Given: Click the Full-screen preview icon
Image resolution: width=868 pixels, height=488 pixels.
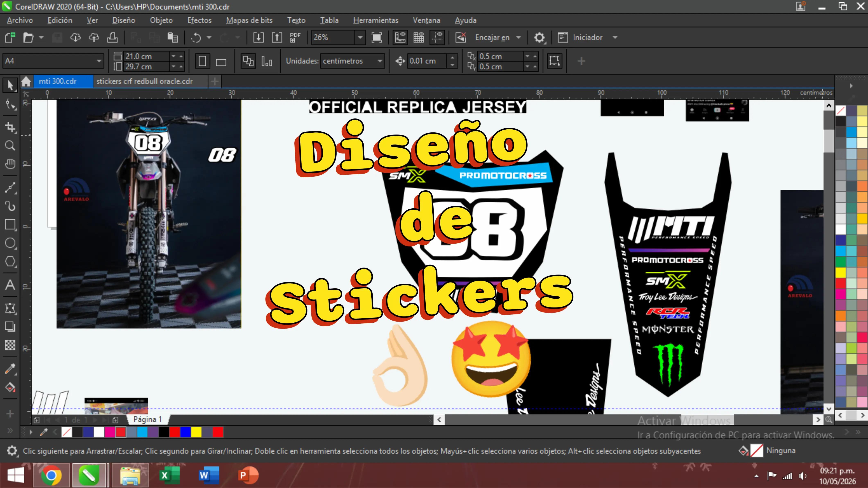Looking at the screenshot, I should 376,37.
